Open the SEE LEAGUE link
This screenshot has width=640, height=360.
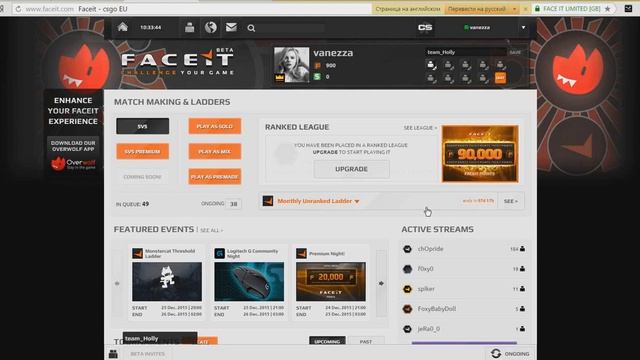tap(420, 128)
